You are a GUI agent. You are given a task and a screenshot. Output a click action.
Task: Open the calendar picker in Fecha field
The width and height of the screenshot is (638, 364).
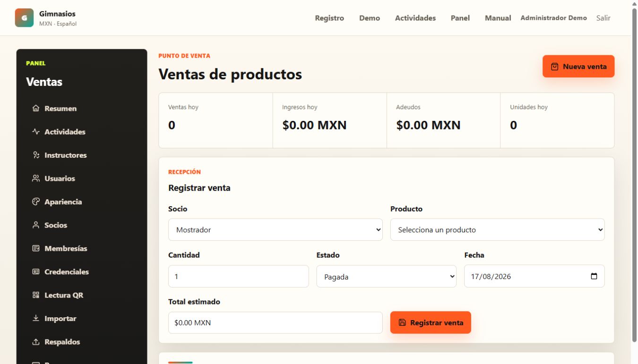point(594,276)
